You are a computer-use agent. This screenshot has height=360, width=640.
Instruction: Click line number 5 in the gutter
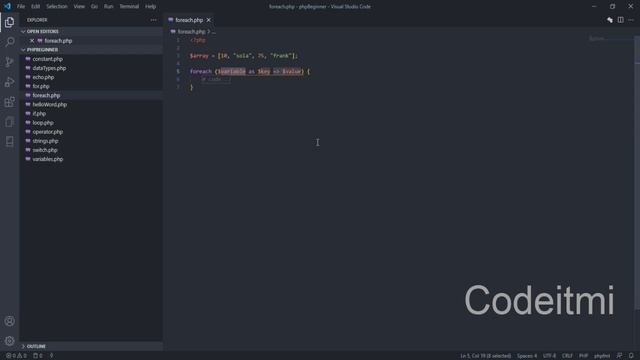point(178,71)
